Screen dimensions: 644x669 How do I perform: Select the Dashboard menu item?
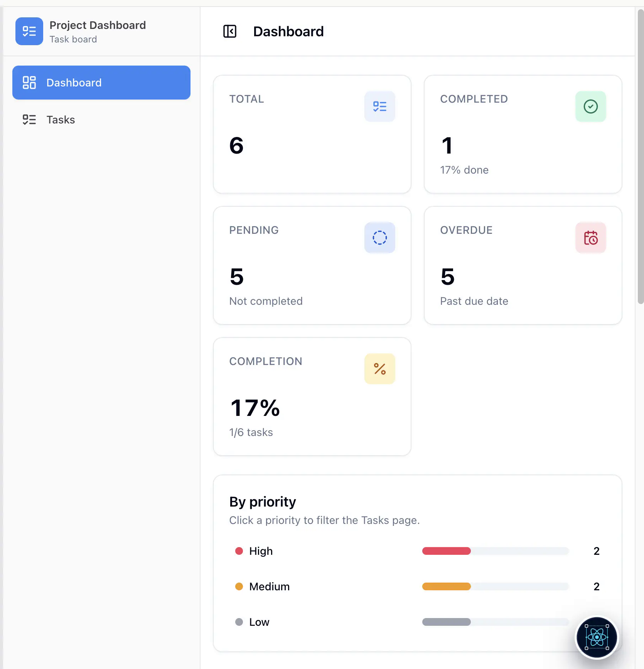click(101, 83)
